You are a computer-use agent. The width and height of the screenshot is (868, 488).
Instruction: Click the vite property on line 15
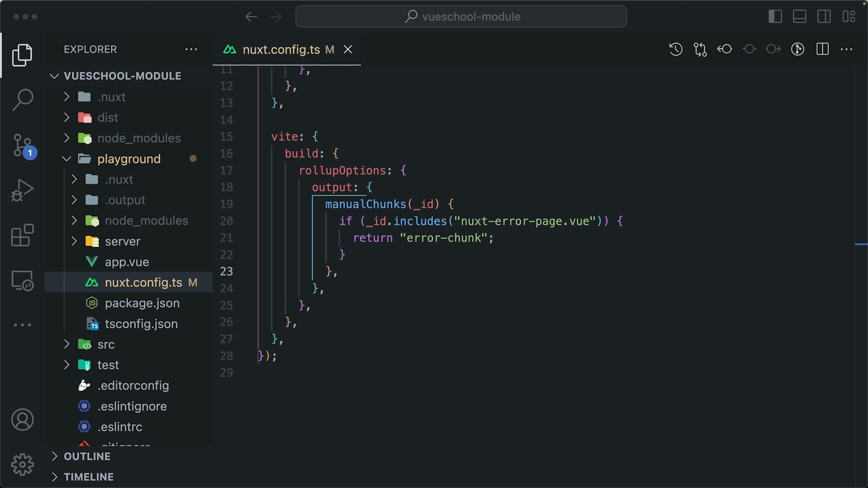(285, 136)
